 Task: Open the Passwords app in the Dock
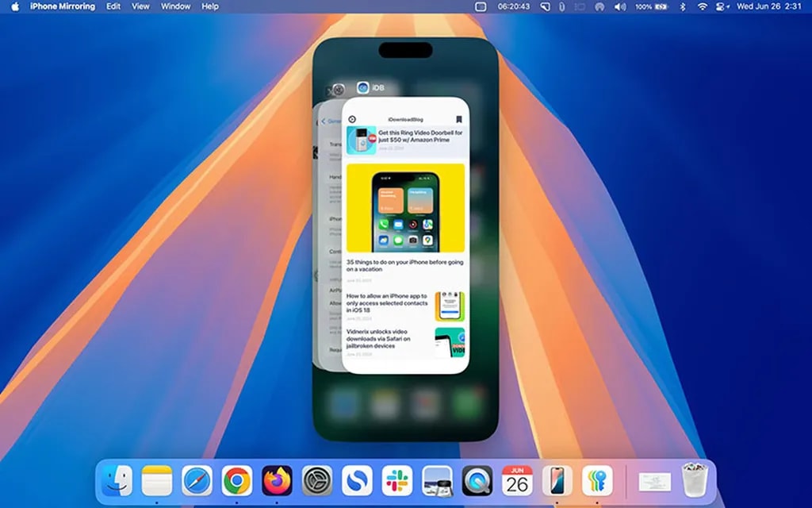pos(597,481)
